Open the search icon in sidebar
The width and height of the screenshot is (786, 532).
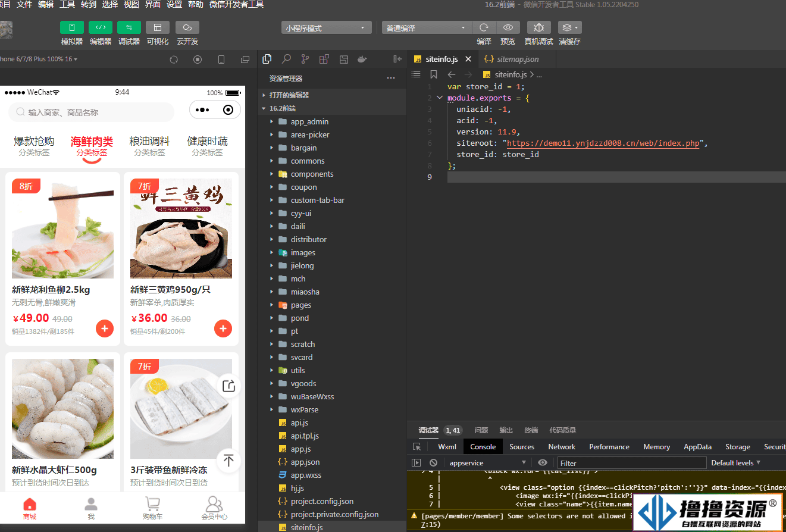click(x=286, y=59)
